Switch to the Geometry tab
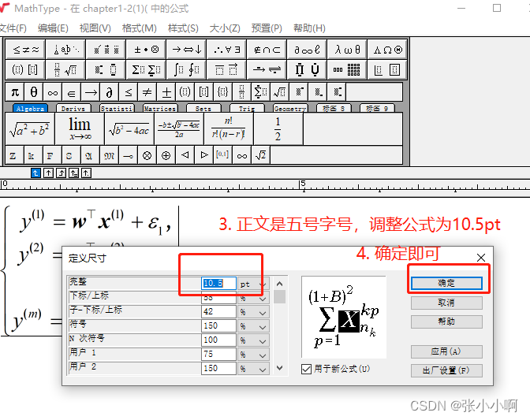This screenshot has width=530, height=420. 290,109
